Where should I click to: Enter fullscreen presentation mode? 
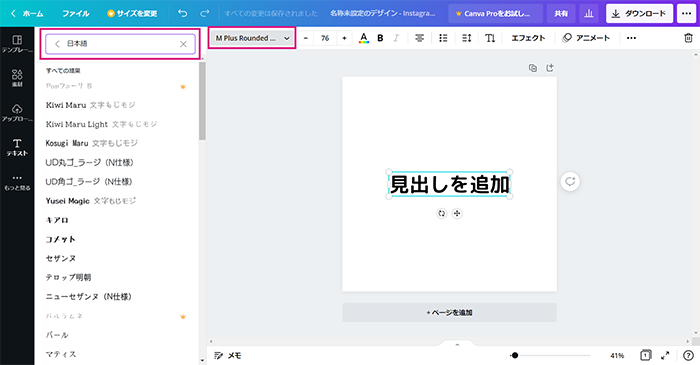[665, 355]
